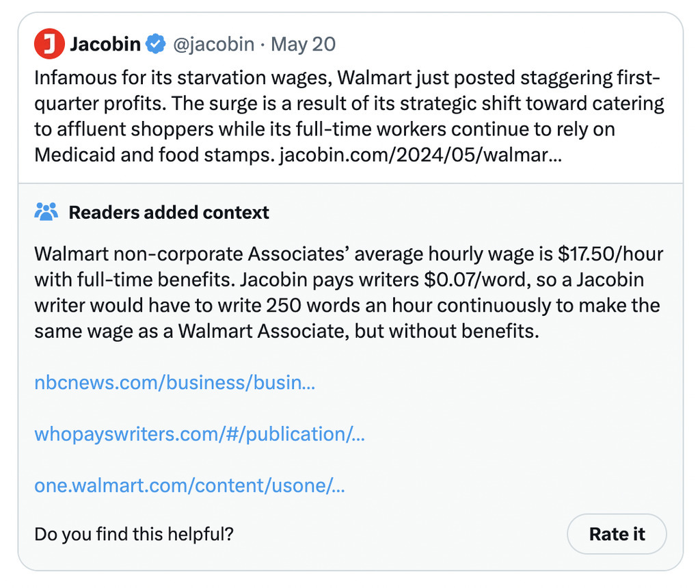Open the May 20 timestamp link
Screen dimensions: 700x588
coord(303,45)
